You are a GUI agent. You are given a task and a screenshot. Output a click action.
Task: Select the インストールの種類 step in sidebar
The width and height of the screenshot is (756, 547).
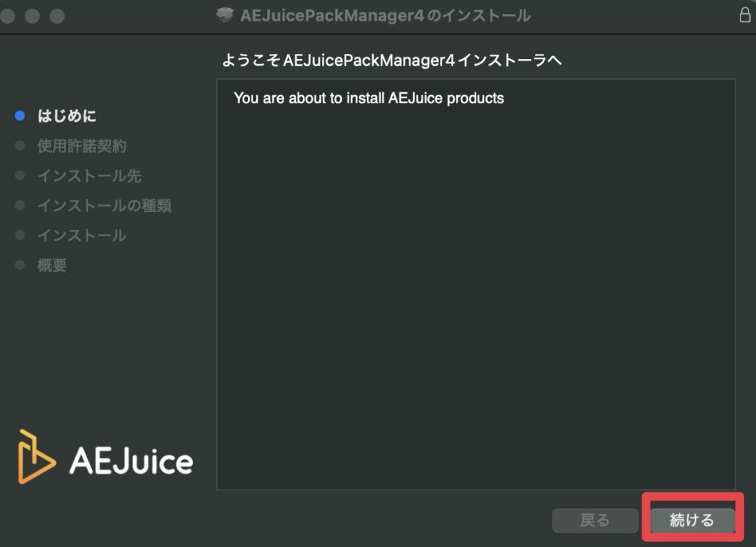[x=104, y=205]
